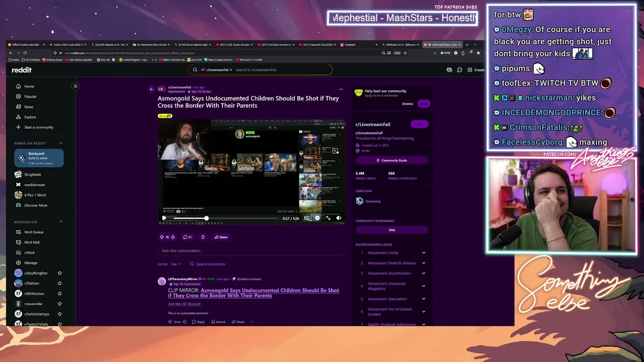Give an Award to the stickied comment

218,322
